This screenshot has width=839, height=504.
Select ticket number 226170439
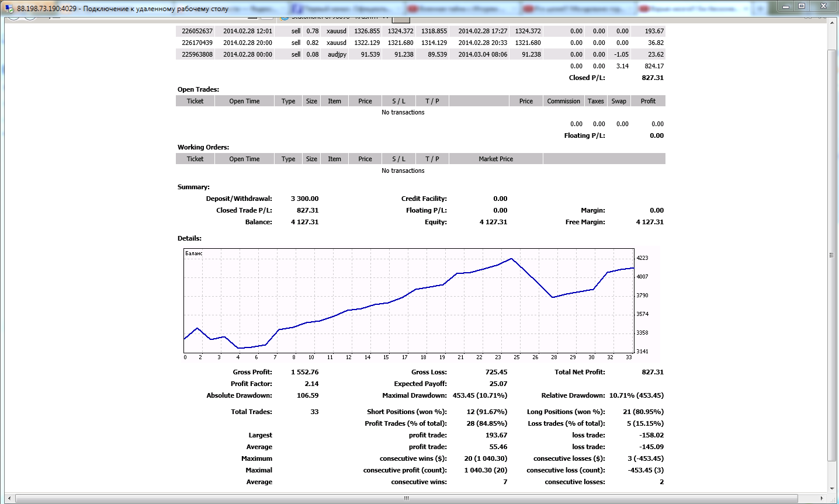pyautogui.click(x=197, y=43)
